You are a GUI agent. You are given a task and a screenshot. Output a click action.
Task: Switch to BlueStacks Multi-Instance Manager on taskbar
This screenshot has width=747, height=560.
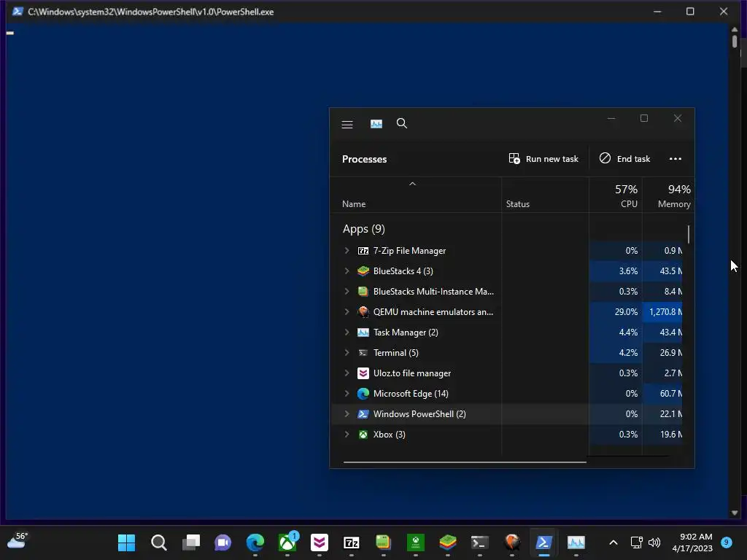pos(384,542)
